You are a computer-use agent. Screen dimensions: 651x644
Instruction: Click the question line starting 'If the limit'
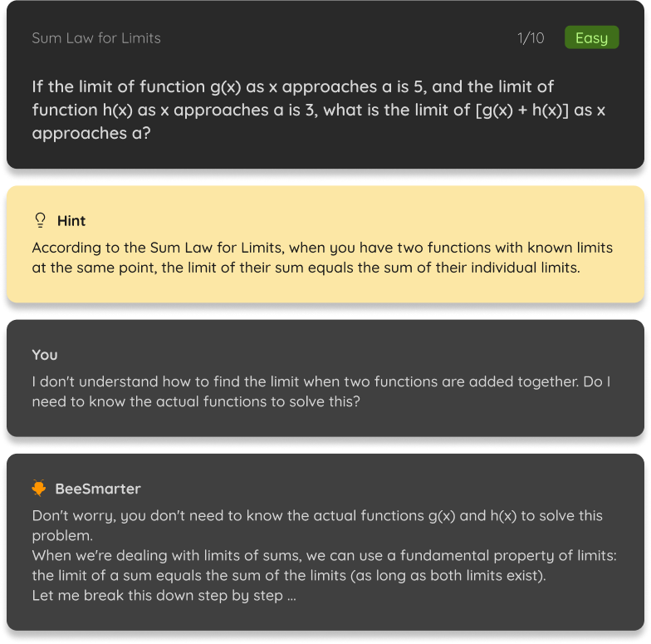click(x=292, y=86)
